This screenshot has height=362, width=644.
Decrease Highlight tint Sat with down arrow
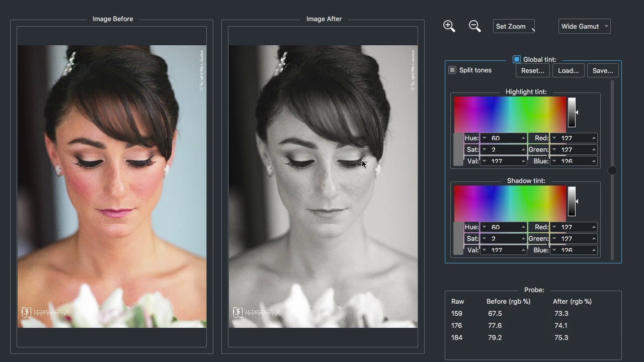tap(485, 150)
